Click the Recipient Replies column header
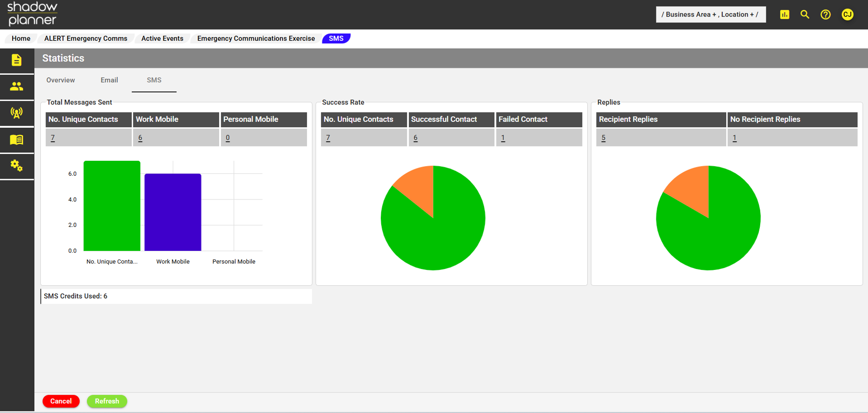 click(x=661, y=120)
